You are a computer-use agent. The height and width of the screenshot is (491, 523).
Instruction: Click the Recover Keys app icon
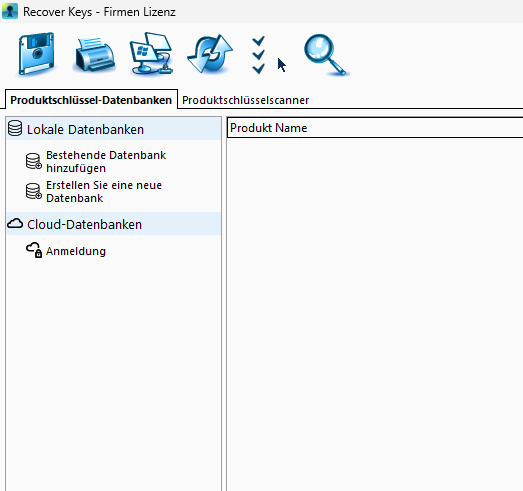pos(10,11)
